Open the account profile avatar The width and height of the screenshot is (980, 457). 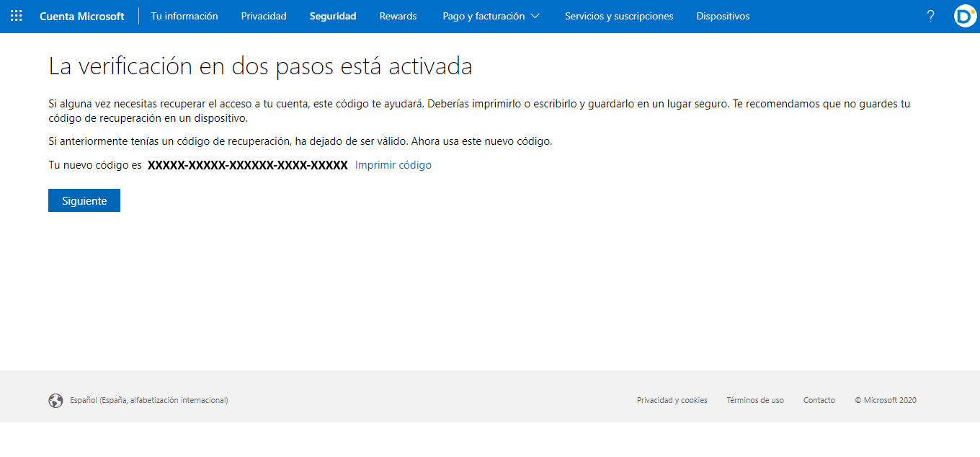tap(965, 16)
